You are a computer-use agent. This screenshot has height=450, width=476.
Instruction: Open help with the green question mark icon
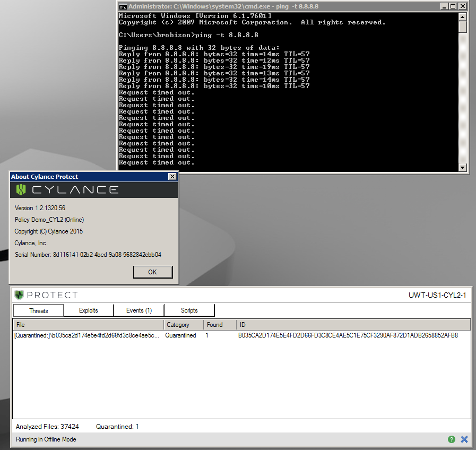point(452,439)
